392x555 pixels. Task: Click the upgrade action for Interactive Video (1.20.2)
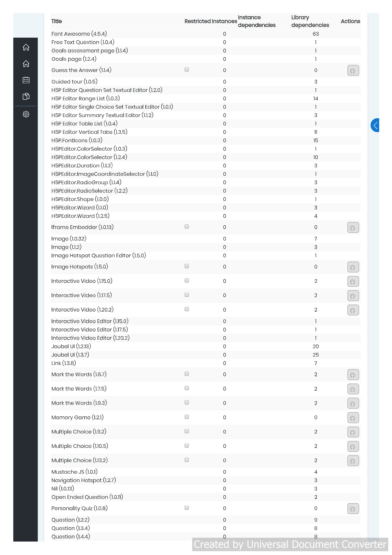(x=353, y=310)
